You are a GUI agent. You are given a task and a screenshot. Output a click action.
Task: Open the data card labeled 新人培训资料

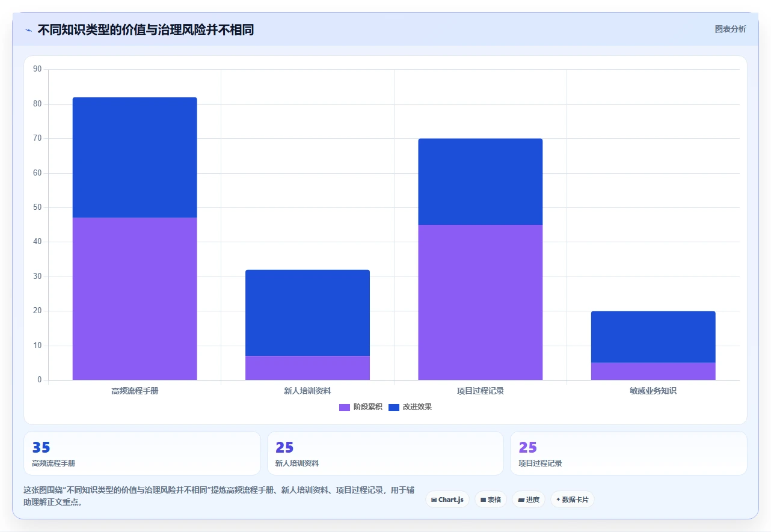click(385, 453)
